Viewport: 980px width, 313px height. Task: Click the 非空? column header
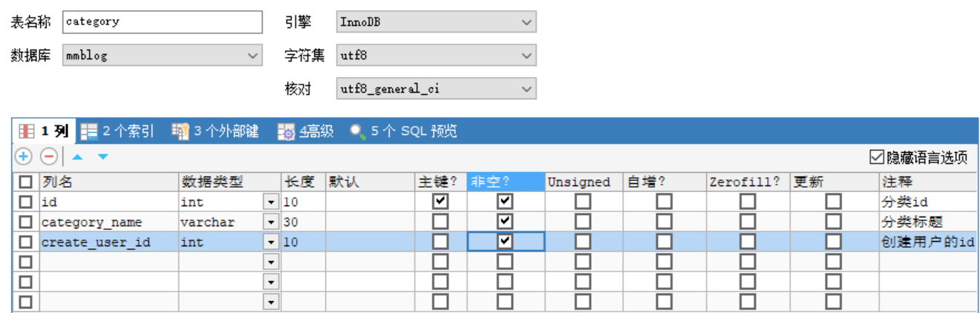point(506,182)
